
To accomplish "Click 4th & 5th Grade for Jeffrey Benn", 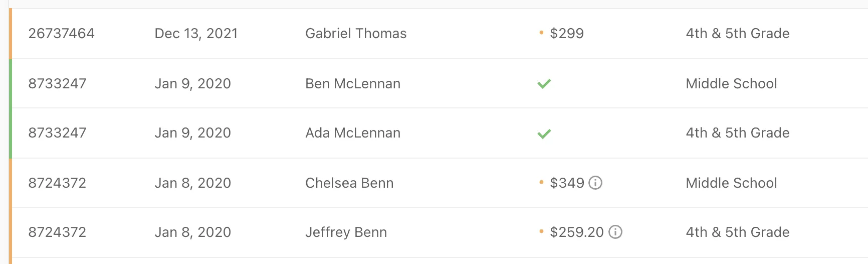I will click(737, 232).
